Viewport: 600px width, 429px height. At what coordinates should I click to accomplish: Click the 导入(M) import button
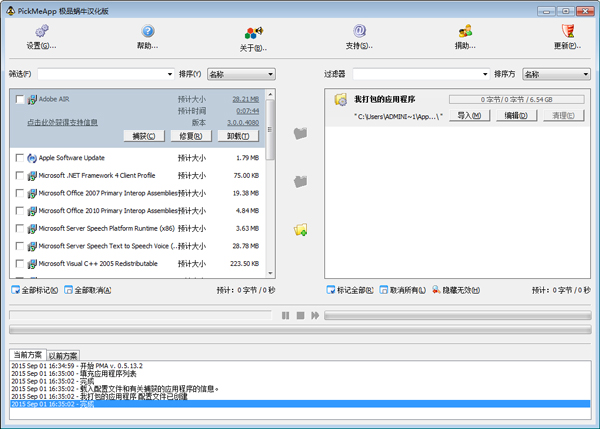[470, 116]
